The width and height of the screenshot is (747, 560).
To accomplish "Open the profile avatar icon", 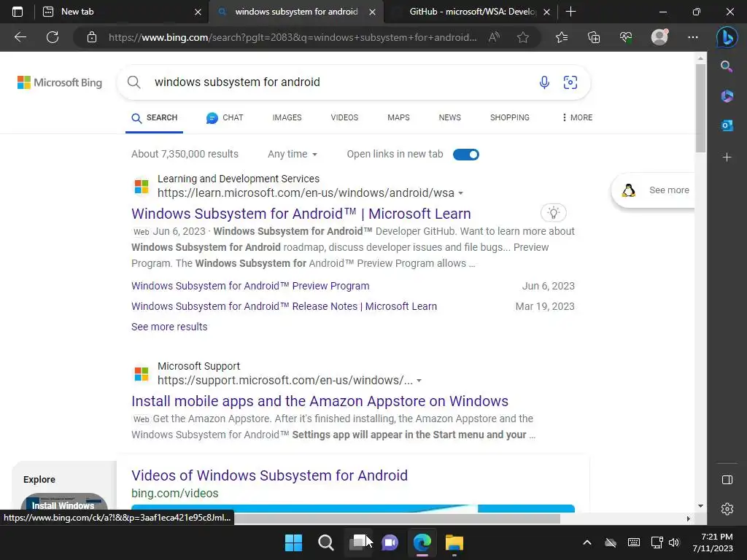I will 659,37.
